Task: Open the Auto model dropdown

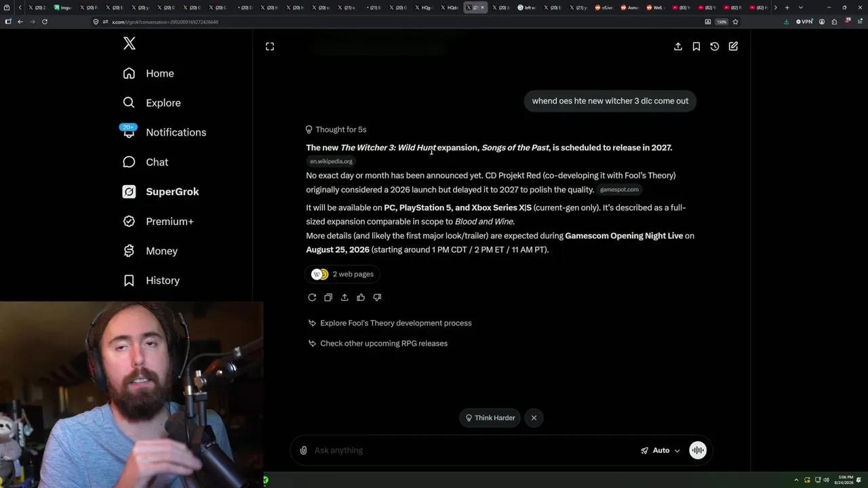Action: coord(660,451)
